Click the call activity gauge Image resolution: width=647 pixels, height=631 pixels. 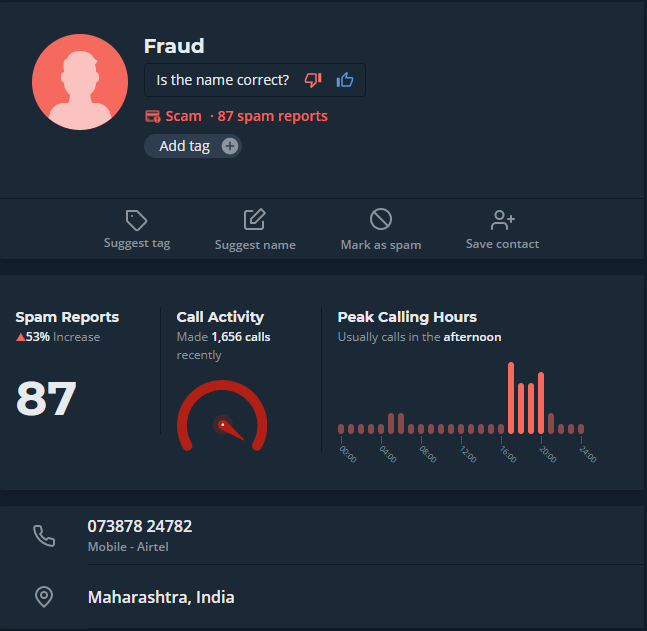click(x=222, y=418)
